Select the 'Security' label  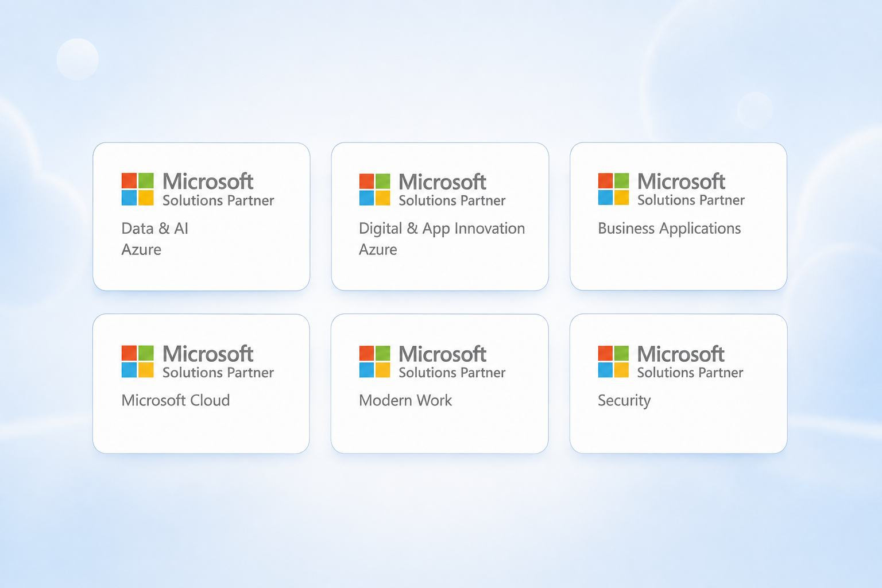pos(624,401)
